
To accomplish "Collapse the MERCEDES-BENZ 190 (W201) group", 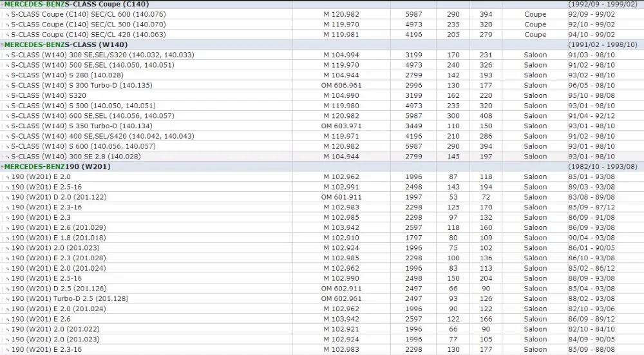I will tap(2, 167).
